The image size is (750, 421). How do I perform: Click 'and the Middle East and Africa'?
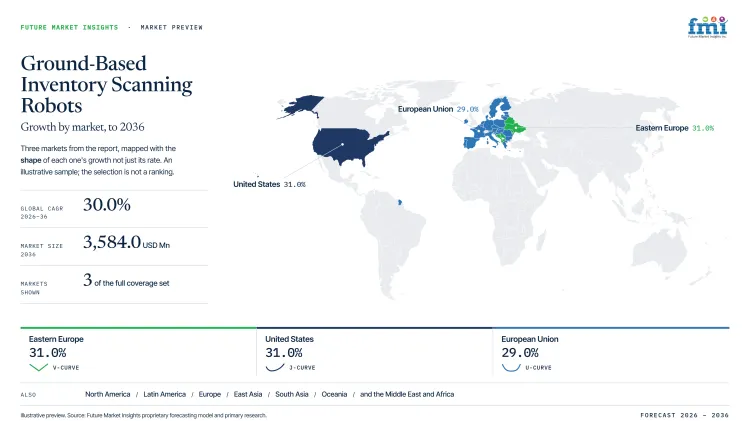(407, 394)
